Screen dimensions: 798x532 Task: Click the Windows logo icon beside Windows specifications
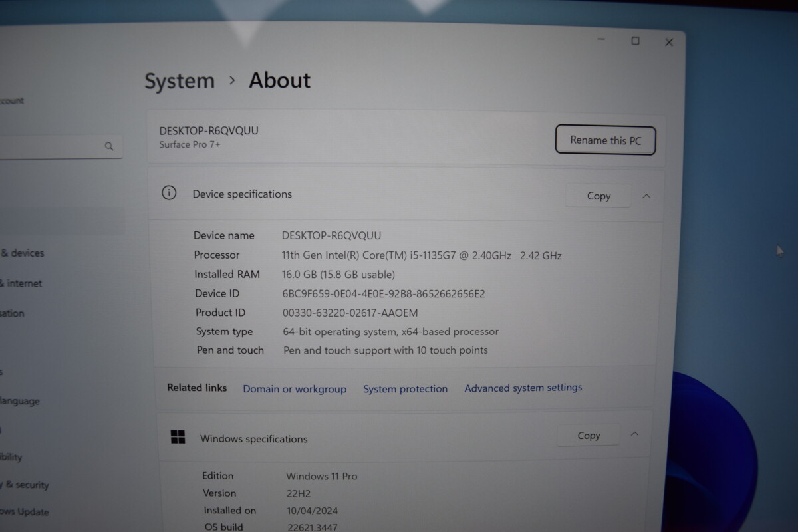coord(178,437)
